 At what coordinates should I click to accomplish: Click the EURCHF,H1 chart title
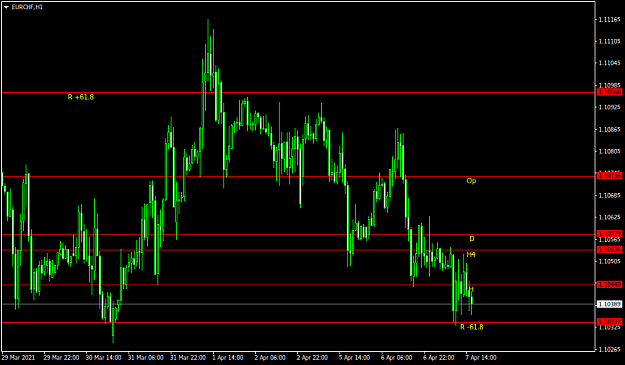27,7
